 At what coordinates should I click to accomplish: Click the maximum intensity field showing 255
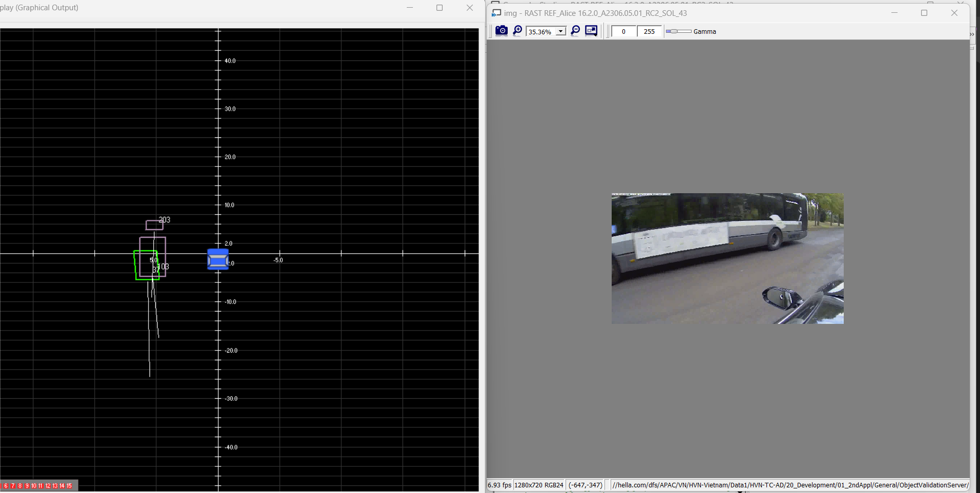pyautogui.click(x=649, y=31)
